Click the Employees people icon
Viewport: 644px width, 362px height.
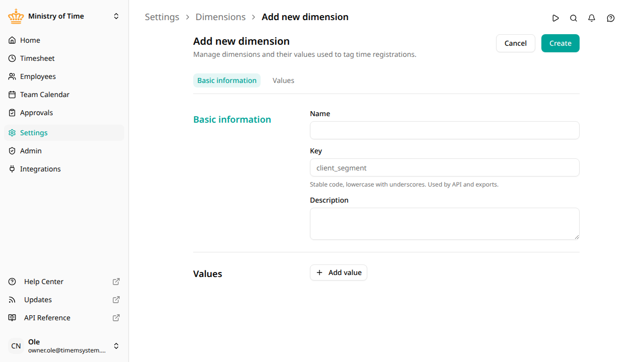coord(12,76)
